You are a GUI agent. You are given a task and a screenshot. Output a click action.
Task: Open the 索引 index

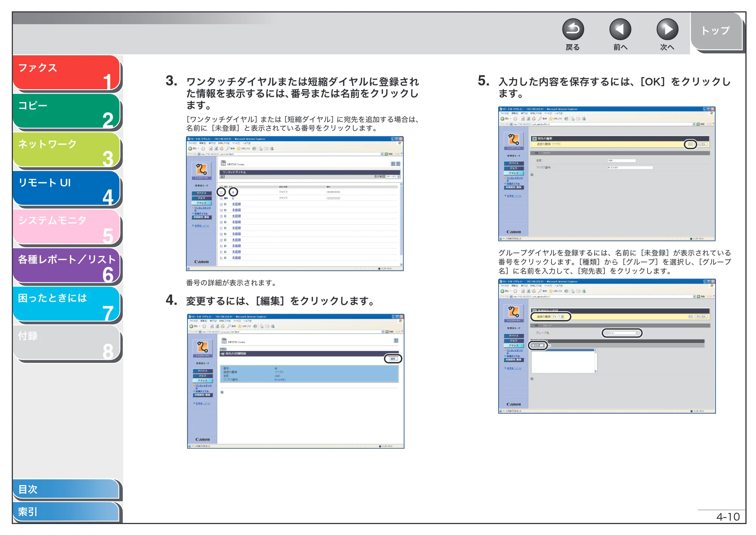point(66,512)
